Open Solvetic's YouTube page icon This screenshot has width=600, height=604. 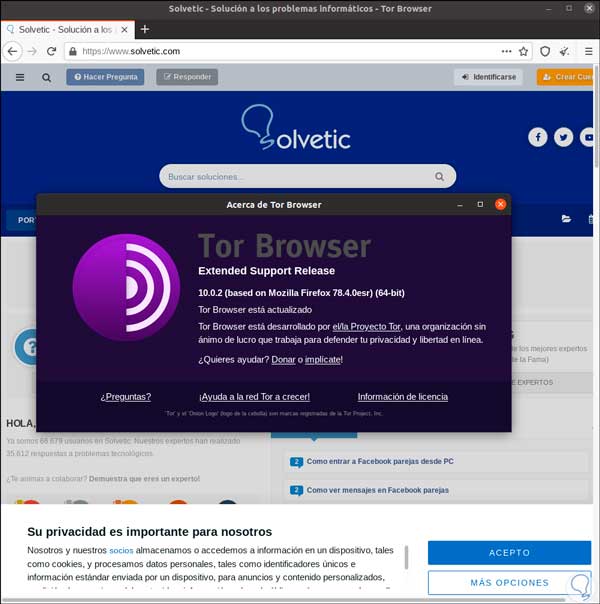pos(587,137)
